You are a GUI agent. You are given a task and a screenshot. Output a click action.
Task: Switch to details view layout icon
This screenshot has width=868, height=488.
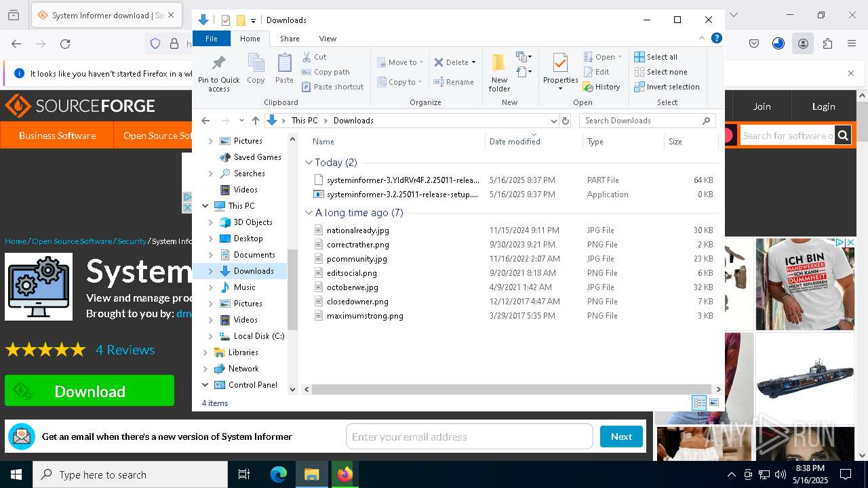699,403
